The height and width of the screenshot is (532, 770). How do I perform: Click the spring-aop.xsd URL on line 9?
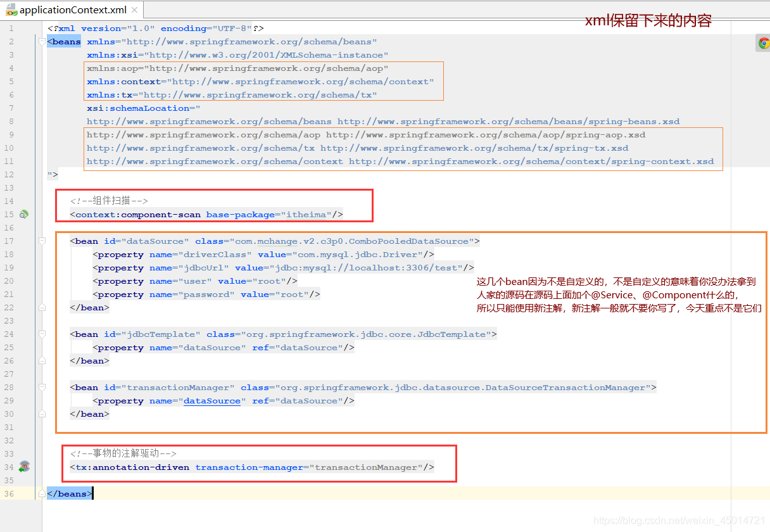pyautogui.click(x=486, y=135)
